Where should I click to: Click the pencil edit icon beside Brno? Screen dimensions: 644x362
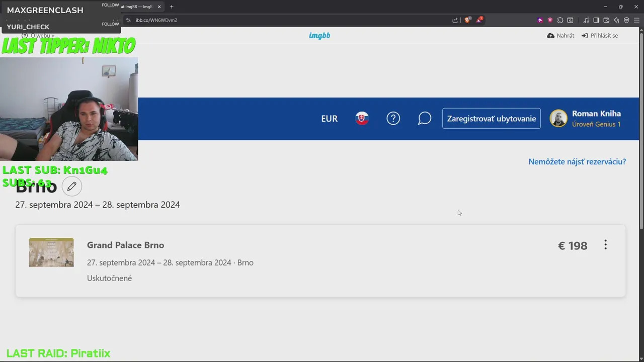click(x=72, y=187)
